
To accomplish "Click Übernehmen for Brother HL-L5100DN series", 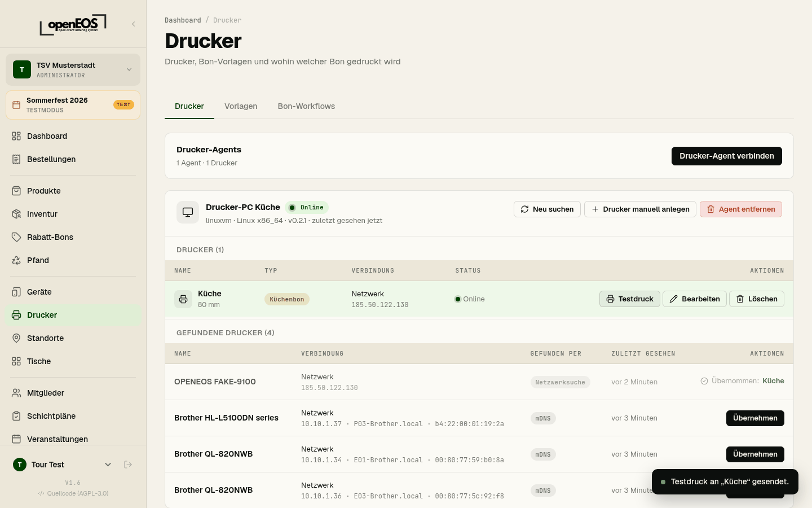I will 755,418.
